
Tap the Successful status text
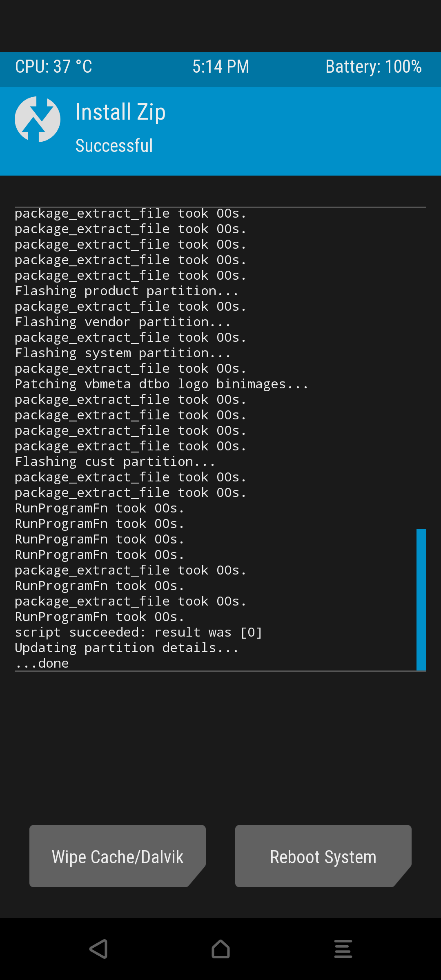[x=114, y=146]
